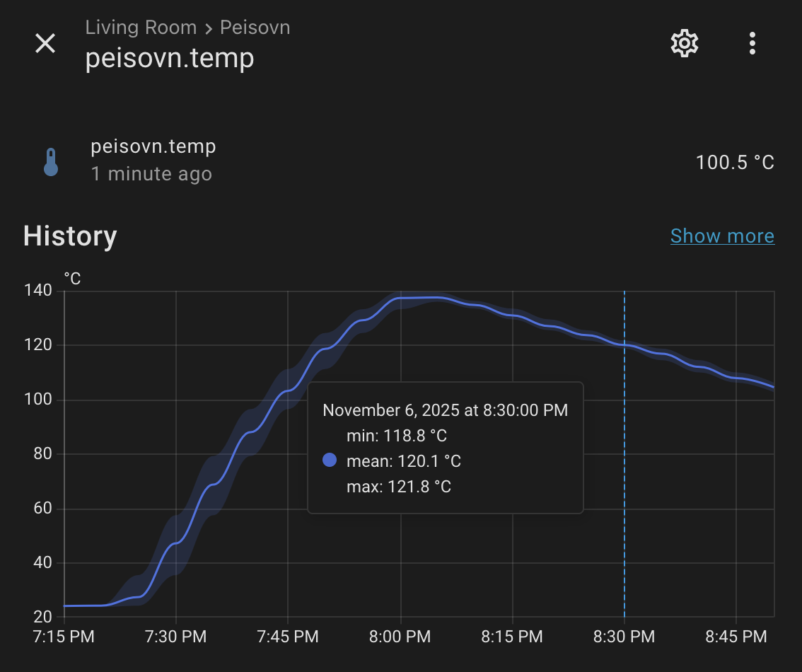Screen dimensions: 802x672
Task: Click the °C axis unit label
Action: pyautogui.click(x=71, y=278)
